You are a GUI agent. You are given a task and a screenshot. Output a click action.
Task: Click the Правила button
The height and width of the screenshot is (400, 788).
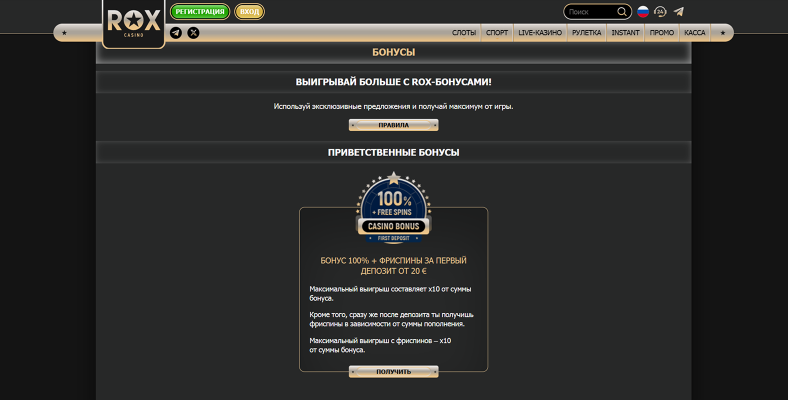click(393, 125)
